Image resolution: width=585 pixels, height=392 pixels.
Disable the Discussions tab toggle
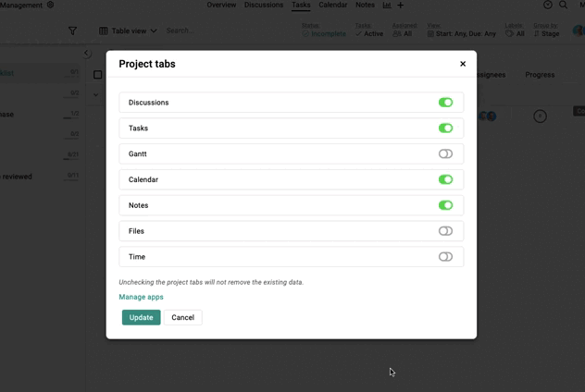445,103
